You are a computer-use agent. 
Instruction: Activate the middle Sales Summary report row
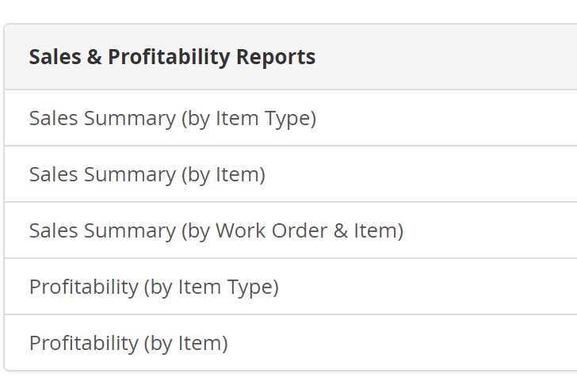pos(291,174)
